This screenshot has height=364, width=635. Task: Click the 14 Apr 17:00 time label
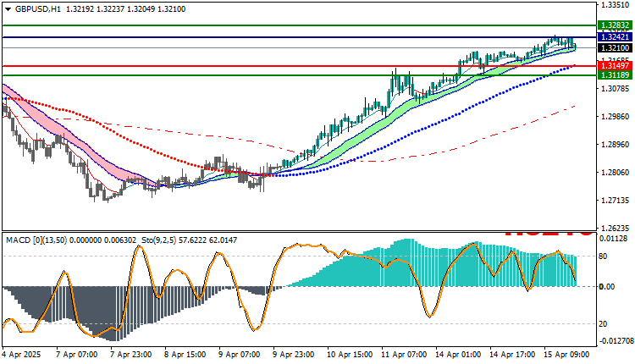512,355
